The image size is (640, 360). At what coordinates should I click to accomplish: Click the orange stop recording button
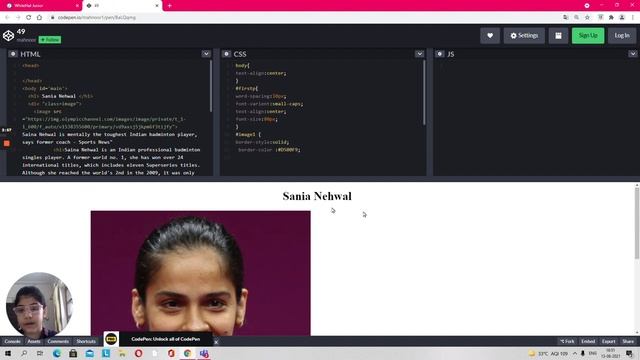coord(7,143)
